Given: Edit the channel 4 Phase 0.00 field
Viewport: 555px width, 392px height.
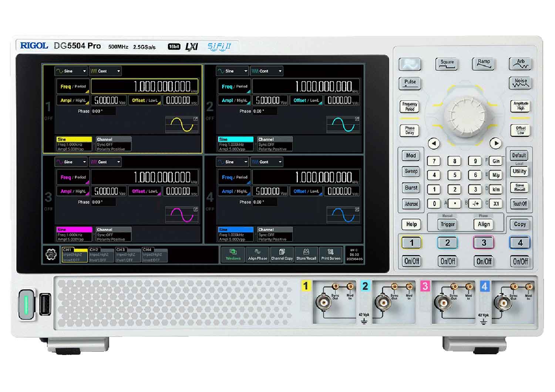Looking at the screenshot, I should [265, 202].
